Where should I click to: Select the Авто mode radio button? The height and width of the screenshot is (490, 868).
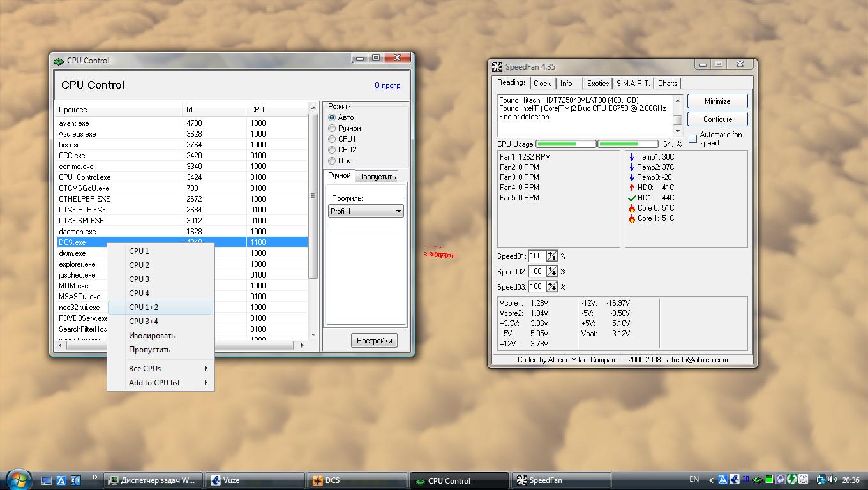coord(332,117)
